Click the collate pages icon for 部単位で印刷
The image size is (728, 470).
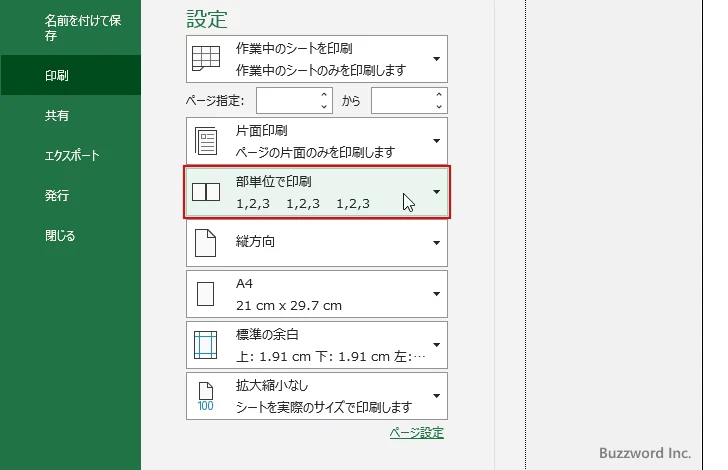206,192
